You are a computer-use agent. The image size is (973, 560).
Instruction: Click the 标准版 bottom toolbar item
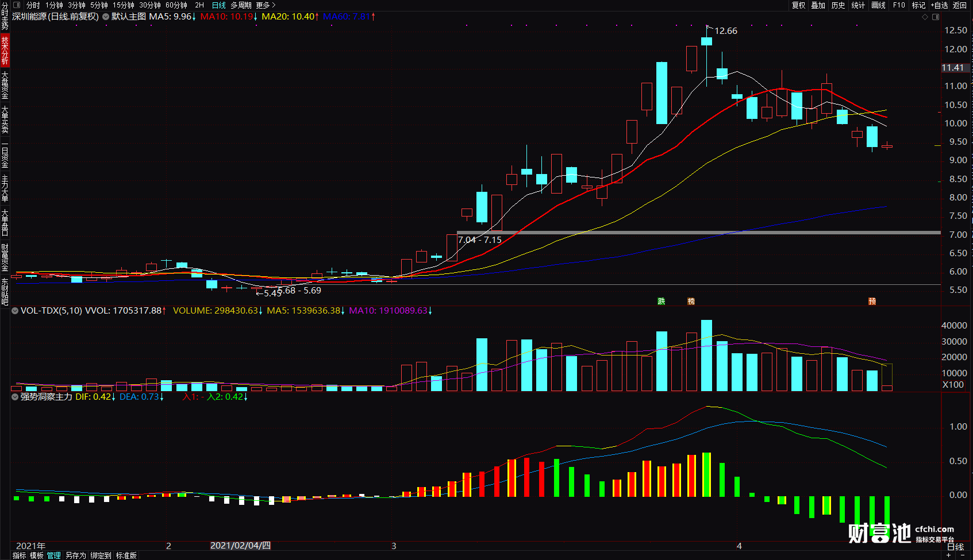(126, 555)
